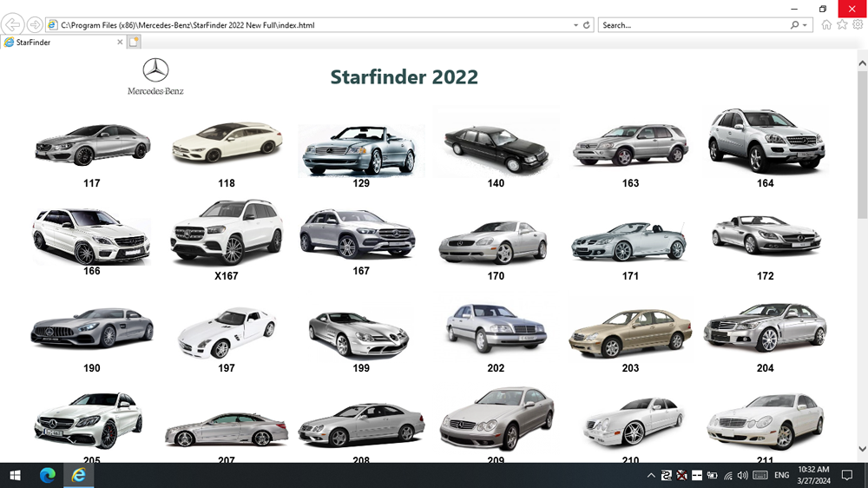Click the 204 model label
This screenshot has width=868, height=488.
point(766,368)
